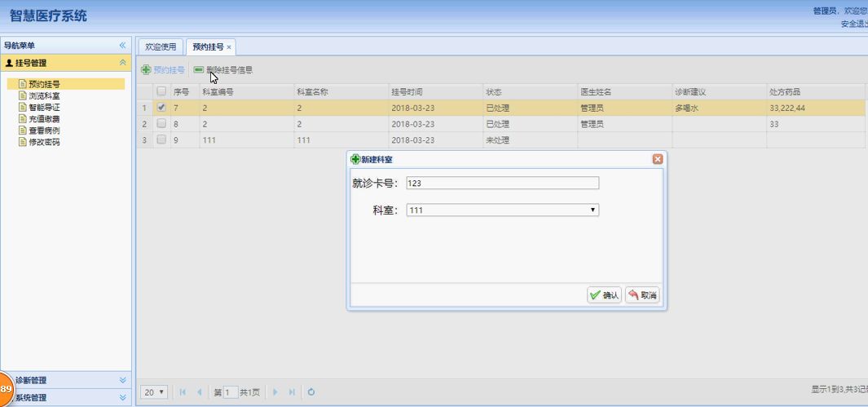Viewport: 868px width, 407px height.
Task: Click the page number input field
Action: coord(231,392)
